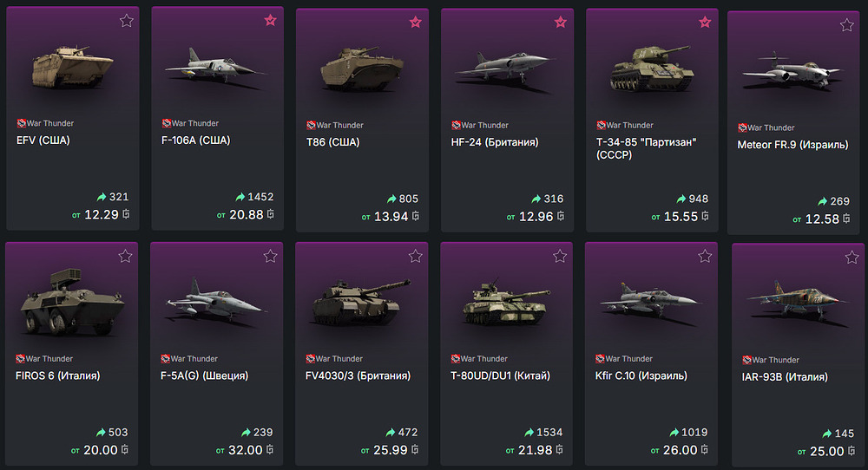This screenshot has height=470, width=868.
Task: Click the green trend arrow on T-80UD/DU1
Action: (x=529, y=433)
